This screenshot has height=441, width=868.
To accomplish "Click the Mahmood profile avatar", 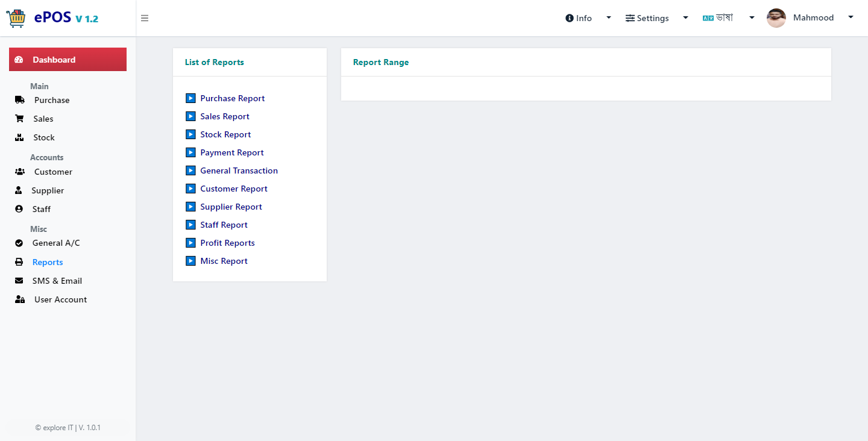I will (776, 18).
